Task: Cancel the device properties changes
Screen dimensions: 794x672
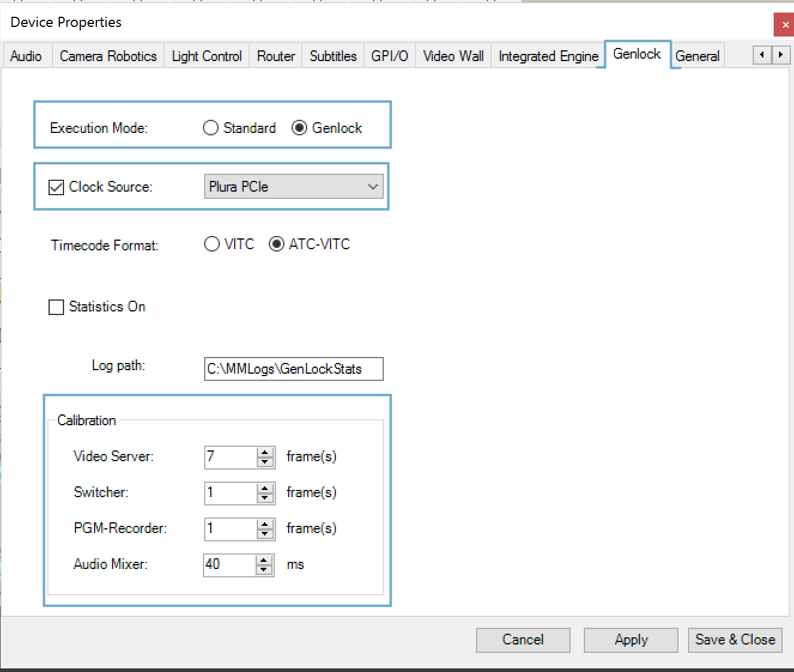Action: click(523, 640)
